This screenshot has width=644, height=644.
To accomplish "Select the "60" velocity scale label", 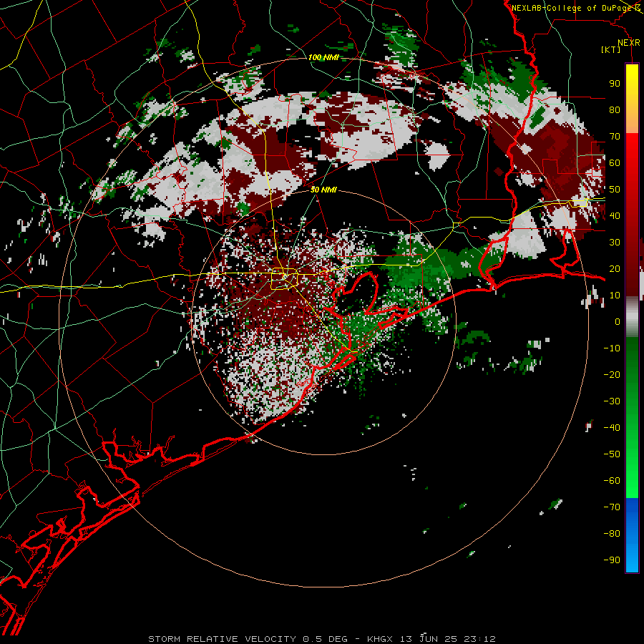I will click(x=615, y=162).
